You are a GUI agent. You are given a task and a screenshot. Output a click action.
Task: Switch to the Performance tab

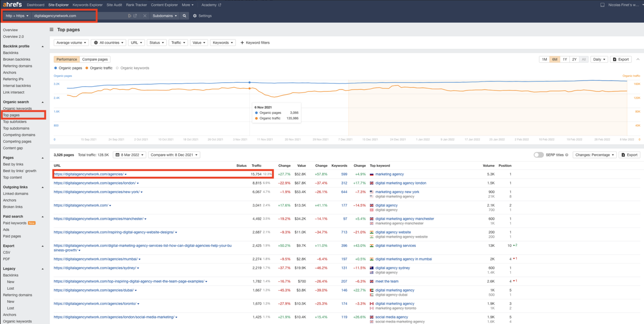point(67,59)
